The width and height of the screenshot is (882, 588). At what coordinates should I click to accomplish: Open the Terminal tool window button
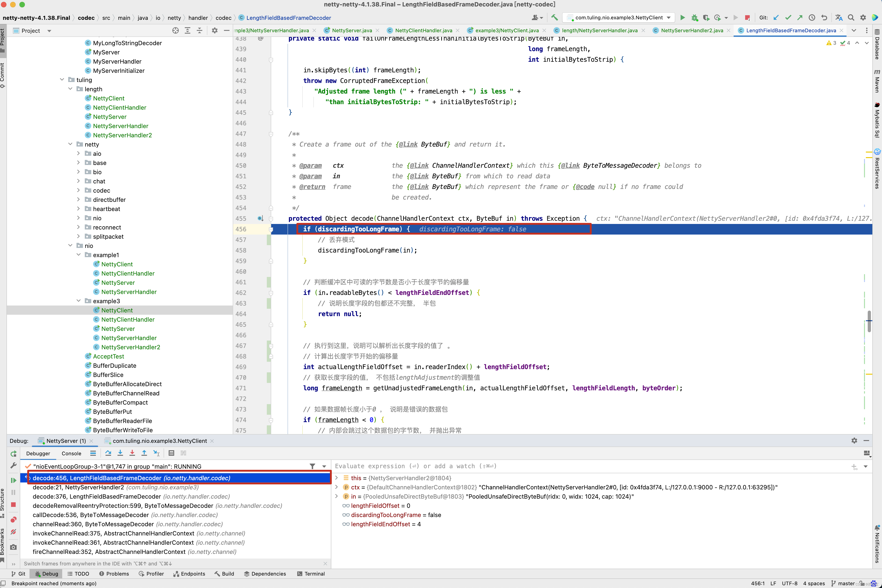point(311,574)
